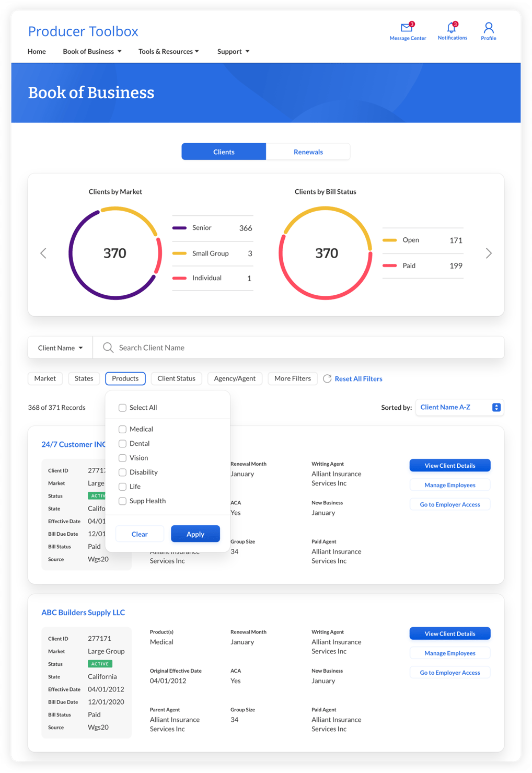This screenshot has height=773, width=532.
Task: Show previous chart with left arrow
Action: 43,253
